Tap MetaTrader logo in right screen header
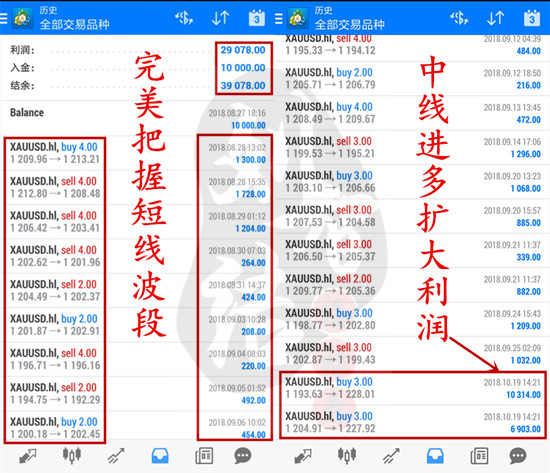 (x=297, y=18)
